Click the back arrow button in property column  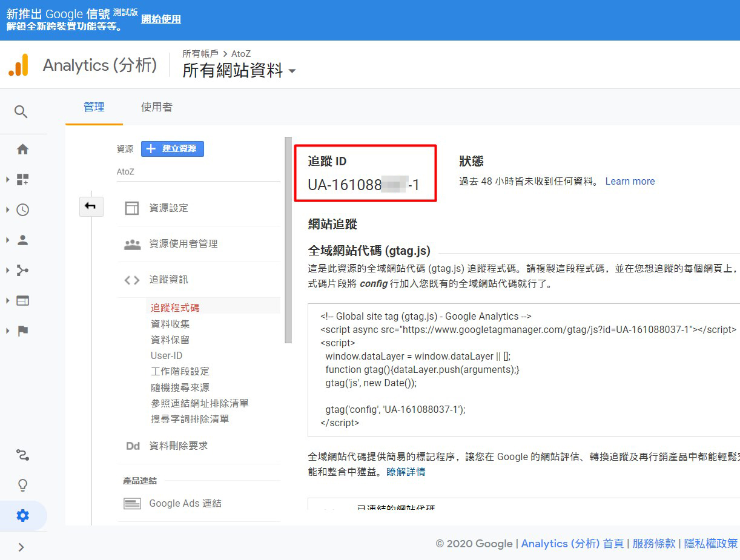click(91, 206)
